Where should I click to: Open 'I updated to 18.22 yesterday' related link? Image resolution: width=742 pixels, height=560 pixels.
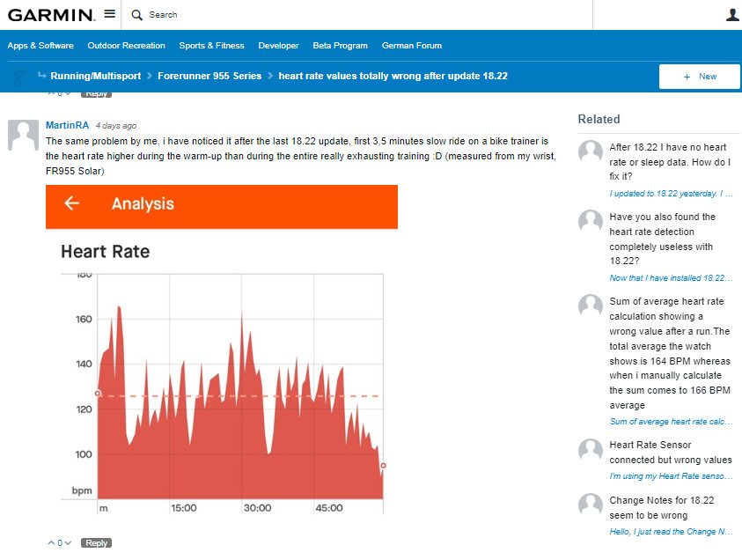point(671,193)
